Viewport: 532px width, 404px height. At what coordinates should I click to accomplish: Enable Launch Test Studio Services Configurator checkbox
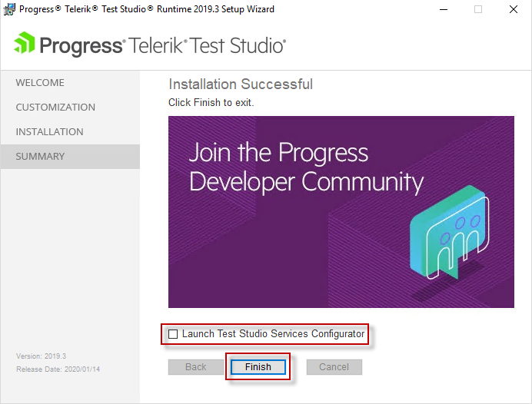tap(173, 334)
